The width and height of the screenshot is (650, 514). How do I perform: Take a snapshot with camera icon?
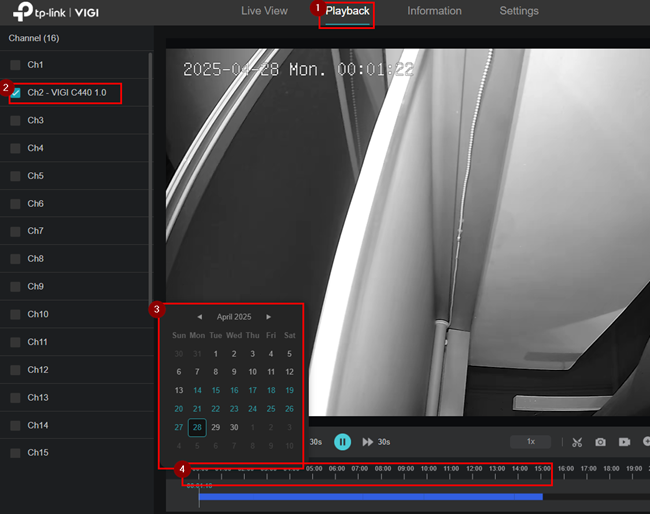tap(600, 442)
